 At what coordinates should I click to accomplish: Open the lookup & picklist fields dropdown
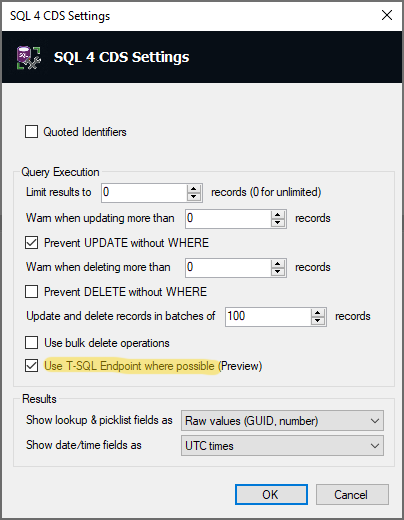click(282, 421)
